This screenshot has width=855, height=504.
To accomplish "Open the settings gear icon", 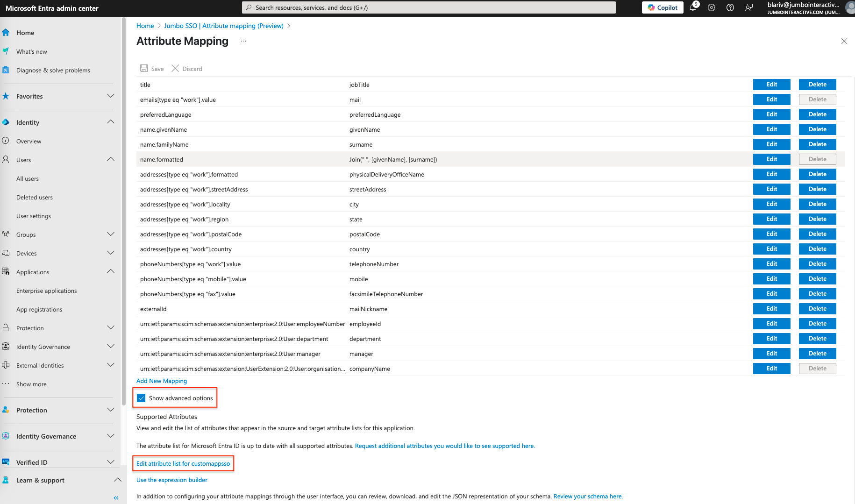I will [712, 7].
